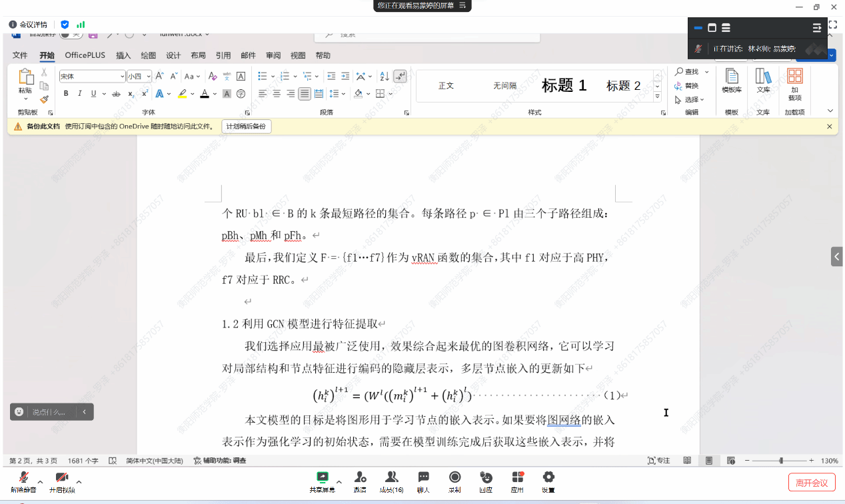This screenshot has height=504, width=845.
Task: Click the 共享屏幕 share screen button
Action: click(x=323, y=481)
